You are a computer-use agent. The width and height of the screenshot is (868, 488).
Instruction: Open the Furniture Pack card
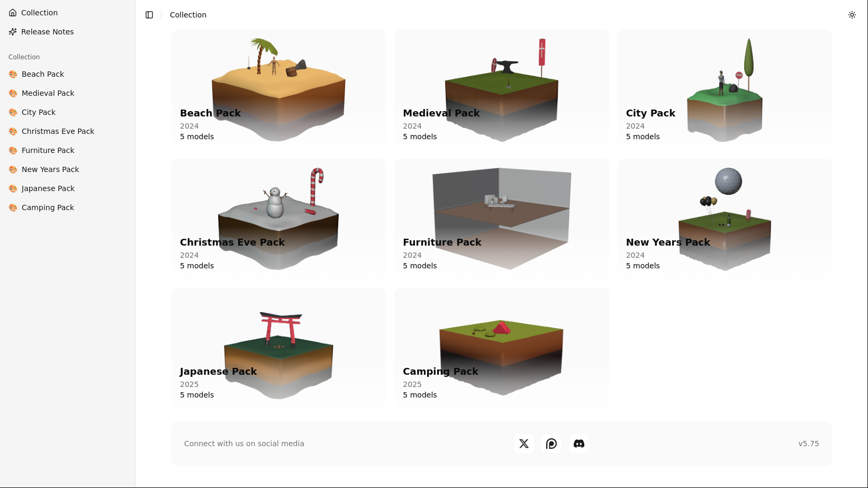click(502, 218)
